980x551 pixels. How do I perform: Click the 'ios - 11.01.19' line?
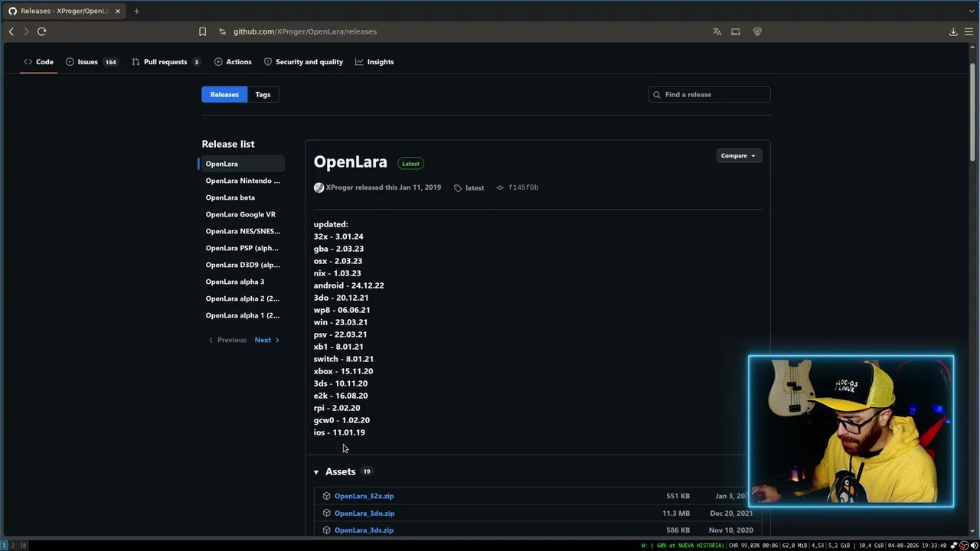(339, 432)
